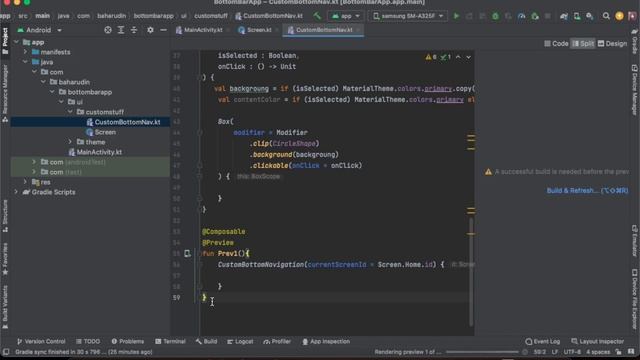The height and width of the screenshot is (360, 640).
Task: Toggle the Project side panel tab
Action: (5, 41)
